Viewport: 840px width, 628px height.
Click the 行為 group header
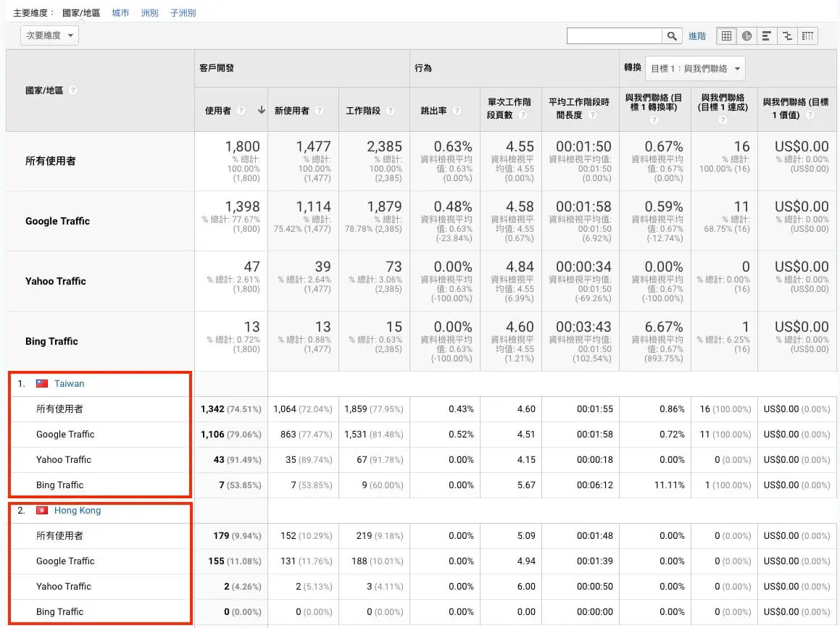(x=423, y=68)
